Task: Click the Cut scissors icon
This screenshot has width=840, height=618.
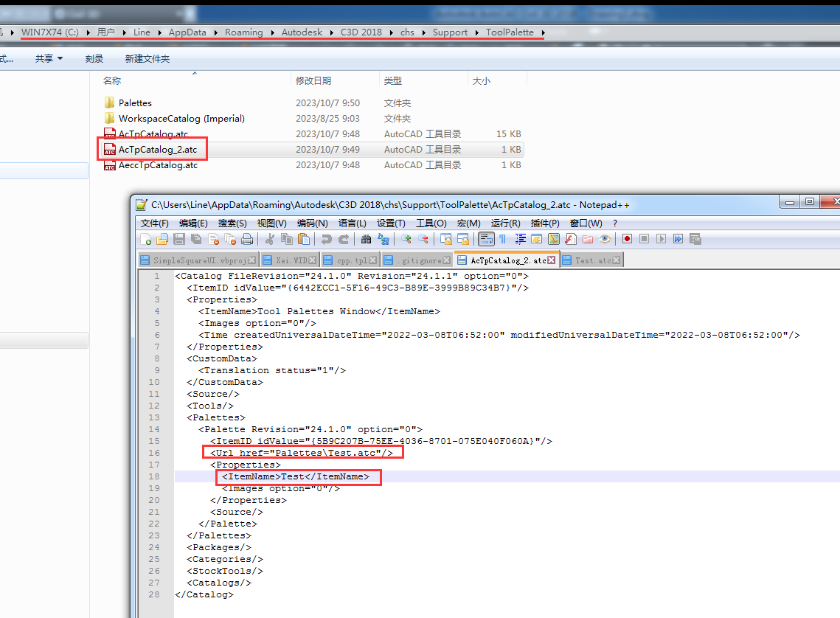Action: point(269,239)
